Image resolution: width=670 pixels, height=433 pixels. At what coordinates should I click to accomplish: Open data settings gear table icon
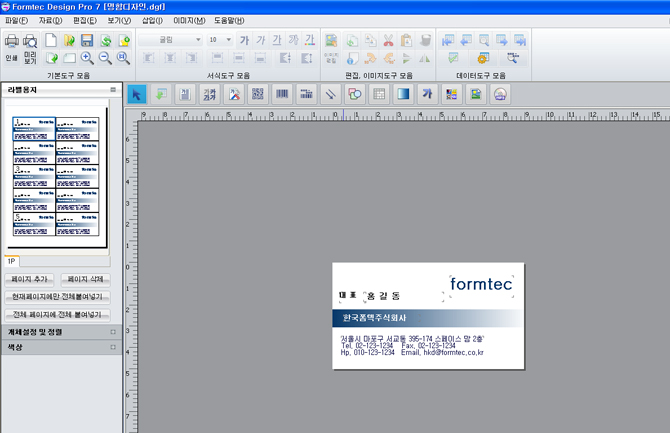click(483, 58)
